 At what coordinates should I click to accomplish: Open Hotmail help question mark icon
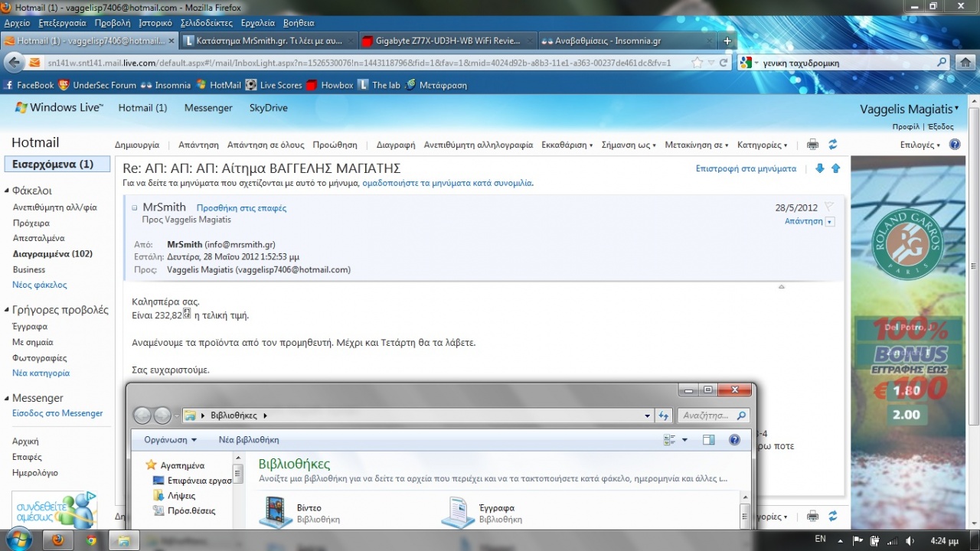(x=955, y=145)
